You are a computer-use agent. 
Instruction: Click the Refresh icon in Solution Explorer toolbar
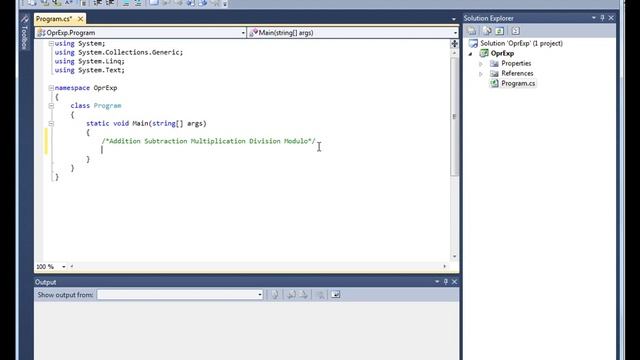[x=500, y=31]
